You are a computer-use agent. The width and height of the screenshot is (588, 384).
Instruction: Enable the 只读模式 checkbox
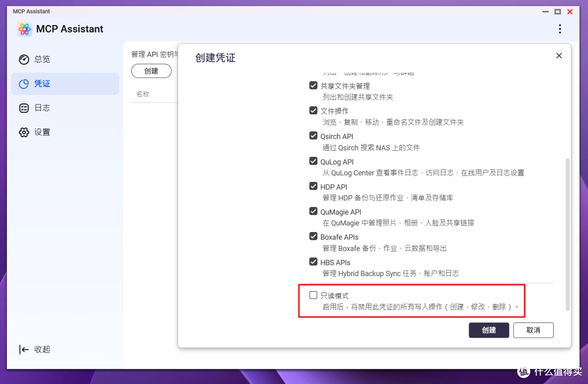coord(314,295)
